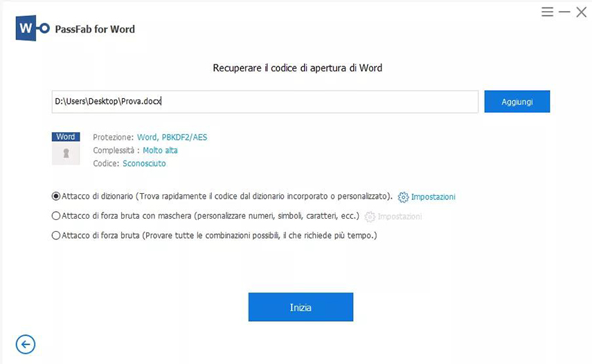Go back using the circled arrow icon
Viewport: 592px width, 364px height.
point(26,344)
